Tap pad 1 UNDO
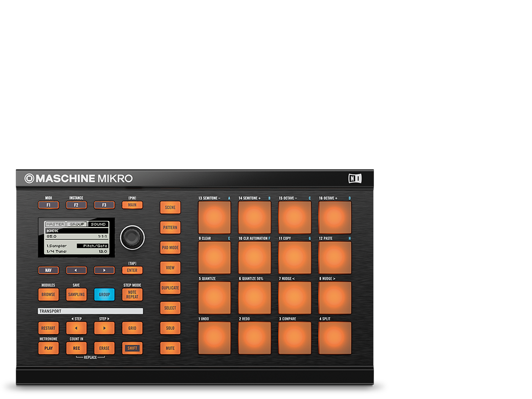This screenshot has height=399, width=532. [x=214, y=338]
